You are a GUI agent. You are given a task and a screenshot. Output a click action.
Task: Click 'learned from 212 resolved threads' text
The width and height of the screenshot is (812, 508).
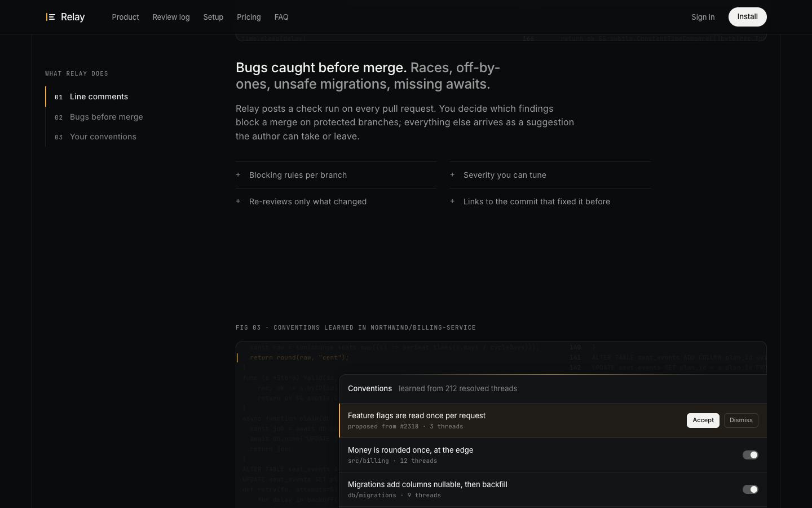click(x=458, y=388)
